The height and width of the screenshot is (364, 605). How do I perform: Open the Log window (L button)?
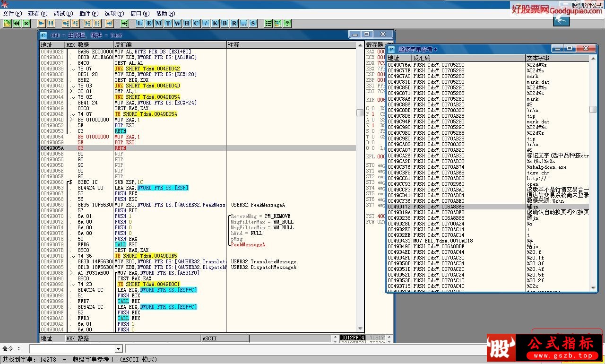point(140,23)
